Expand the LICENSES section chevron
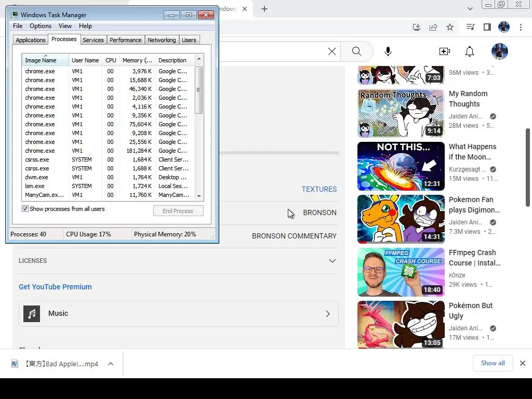This screenshot has width=532, height=399. point(332,261)
